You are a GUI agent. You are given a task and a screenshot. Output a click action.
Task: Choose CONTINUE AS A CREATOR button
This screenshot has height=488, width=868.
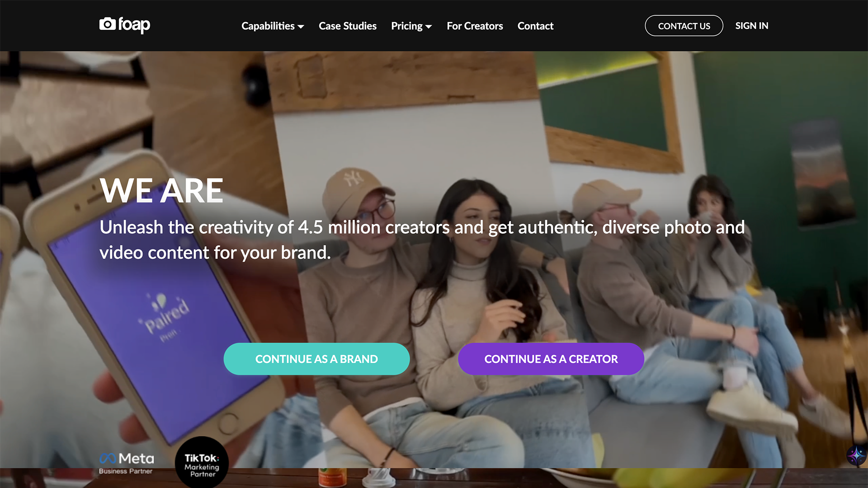[551, 359]
